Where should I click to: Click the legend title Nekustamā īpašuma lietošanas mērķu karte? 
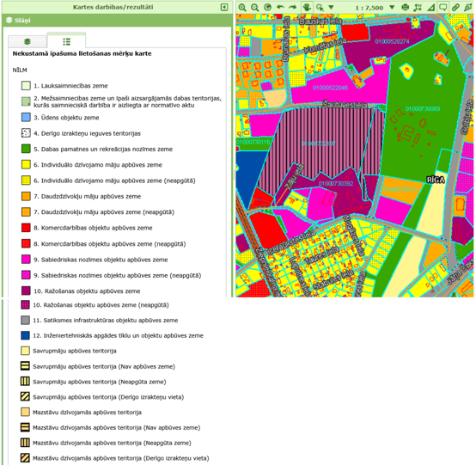tap(82, 54)
